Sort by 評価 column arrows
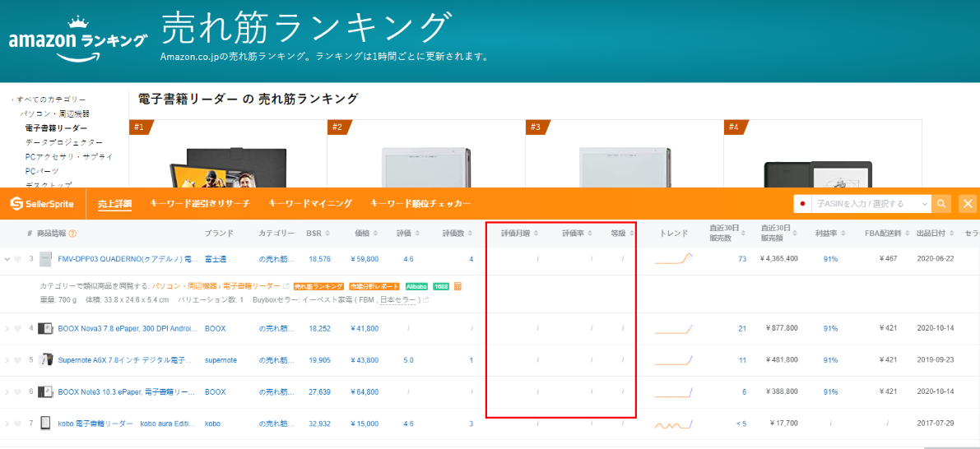980x449 pixels. click(x=418, y=234)
